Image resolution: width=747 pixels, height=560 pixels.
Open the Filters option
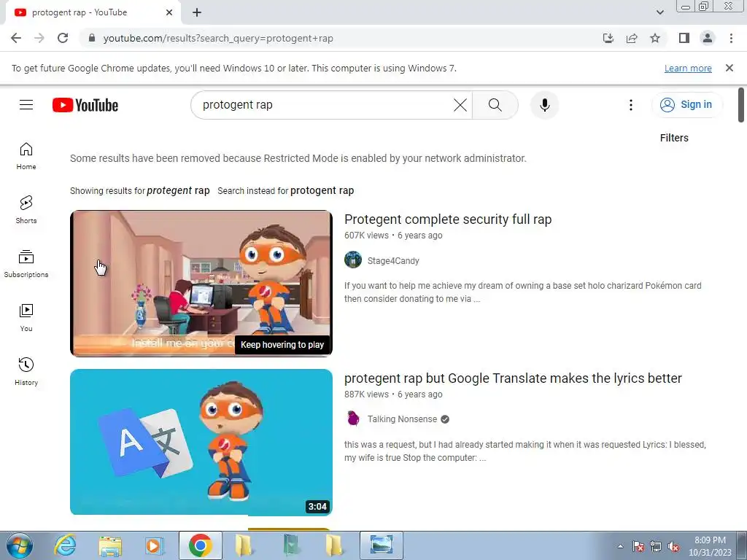pyautogui.click(x=674, y=138)
